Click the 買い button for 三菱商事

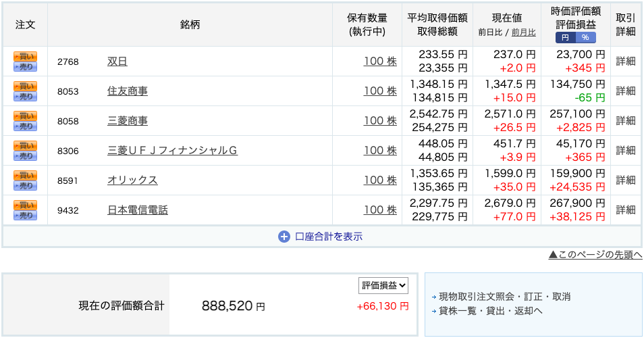tap(26, 116)
